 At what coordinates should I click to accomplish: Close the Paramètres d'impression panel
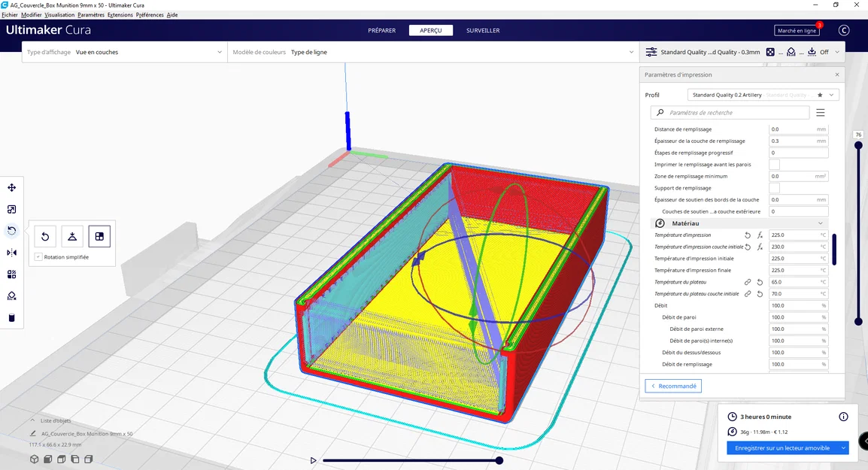(x=837, y=74)
